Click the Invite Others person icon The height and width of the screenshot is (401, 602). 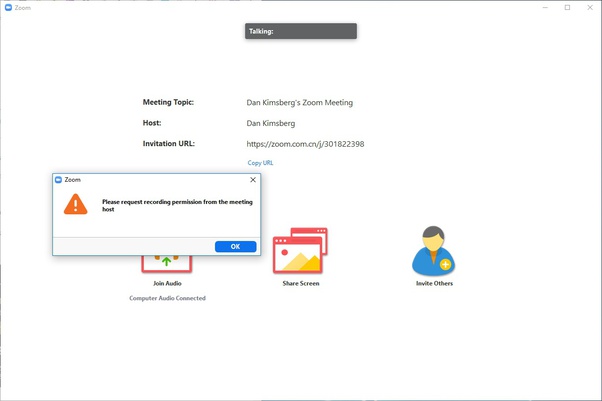[434, 251]
